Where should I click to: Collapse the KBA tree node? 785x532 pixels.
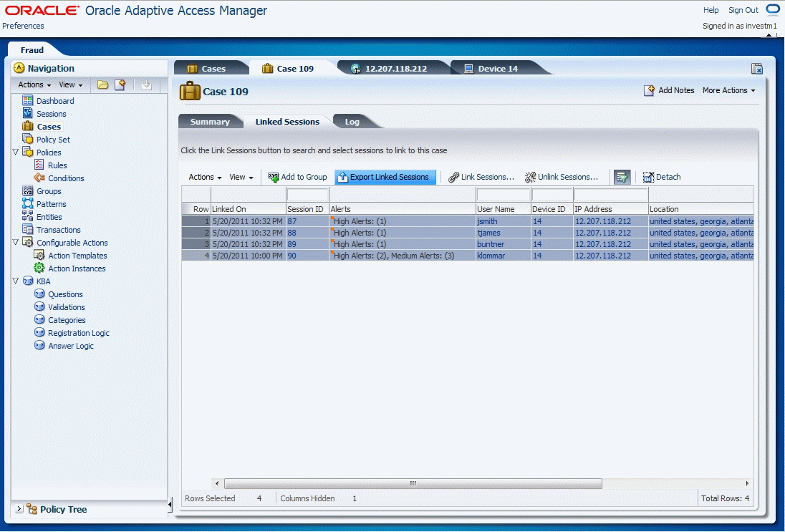coord(15,281)
